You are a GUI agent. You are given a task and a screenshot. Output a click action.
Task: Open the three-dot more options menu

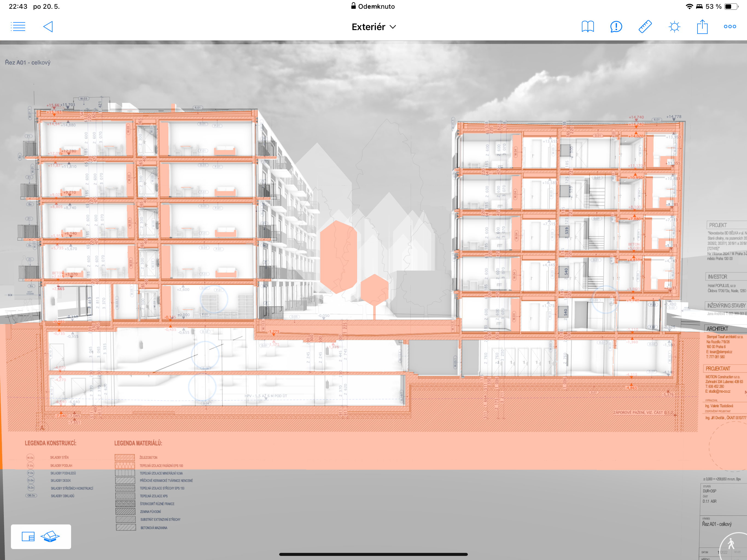(x=730, y=27)
